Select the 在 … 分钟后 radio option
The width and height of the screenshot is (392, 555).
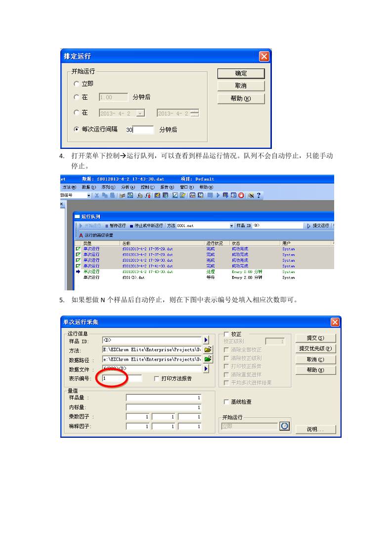point(76,97)
